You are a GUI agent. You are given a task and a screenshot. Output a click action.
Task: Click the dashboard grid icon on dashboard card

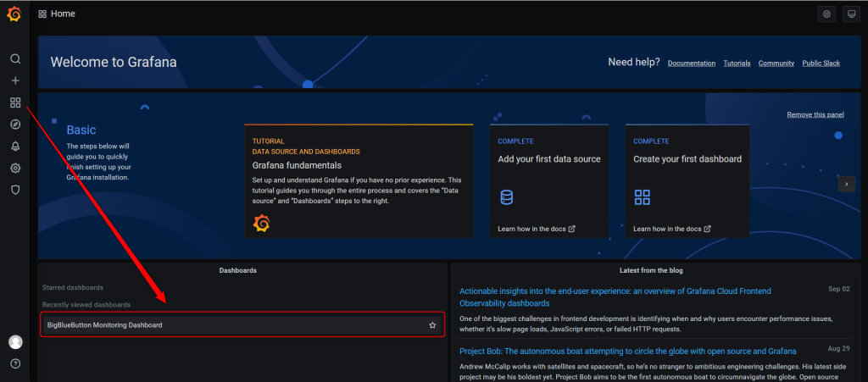click(x=643, y=197)
